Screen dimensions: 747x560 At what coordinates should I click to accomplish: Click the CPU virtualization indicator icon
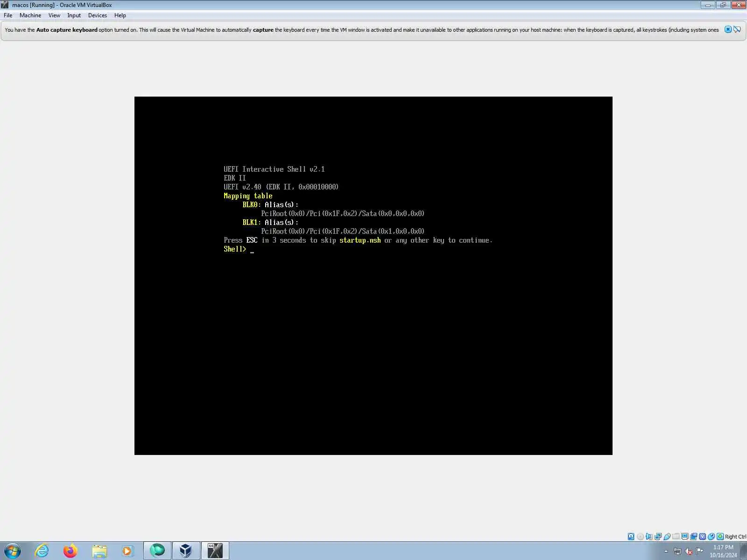pyautogui.click(x=703, y=537)
